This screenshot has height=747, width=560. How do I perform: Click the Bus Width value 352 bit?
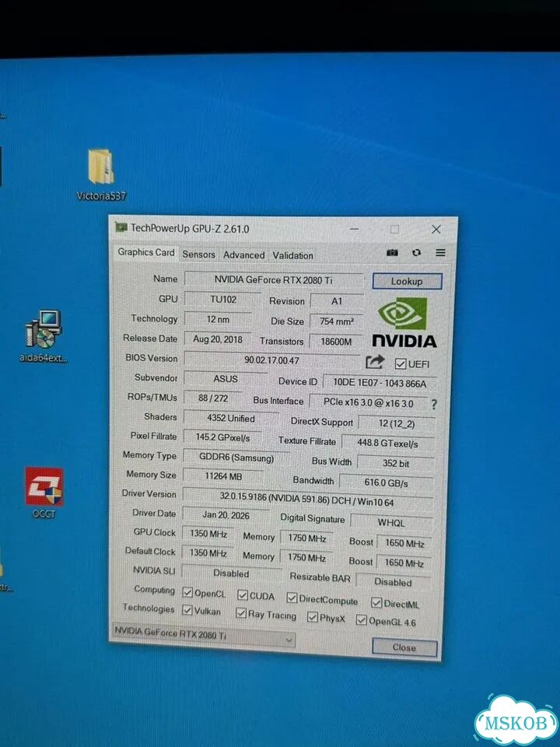pyautogui.click(x=396, y=463)
